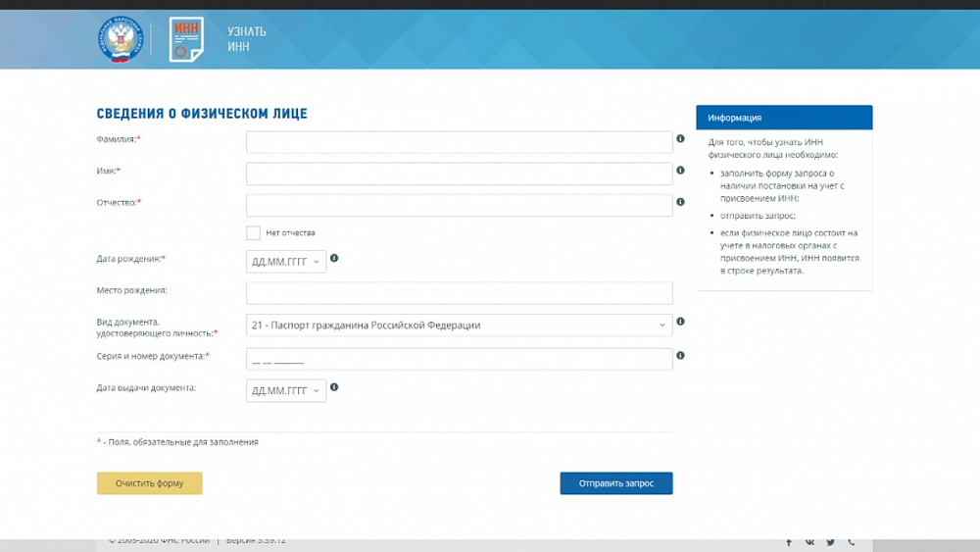Click the INN document icon in header
Image resolution: width=980 pixels, height=552 pixels.
[x=186, y=39]
